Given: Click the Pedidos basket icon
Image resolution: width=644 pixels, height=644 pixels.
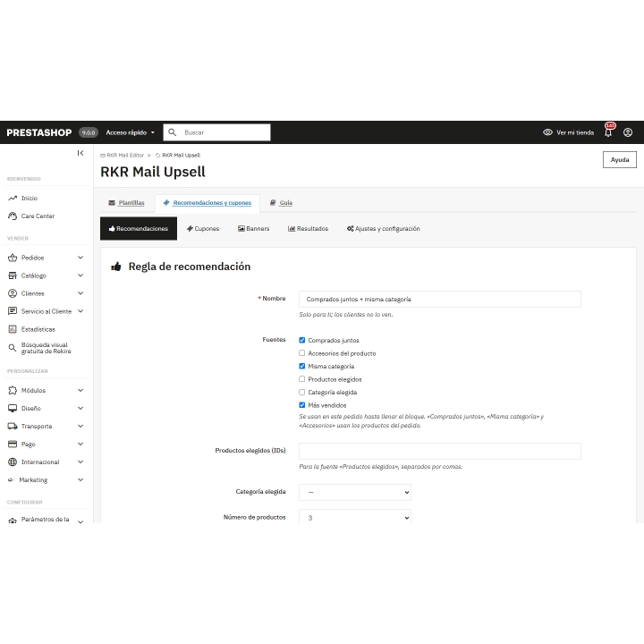Looking at the screenshot, I should pyautogui.click(x=13, y=258).
